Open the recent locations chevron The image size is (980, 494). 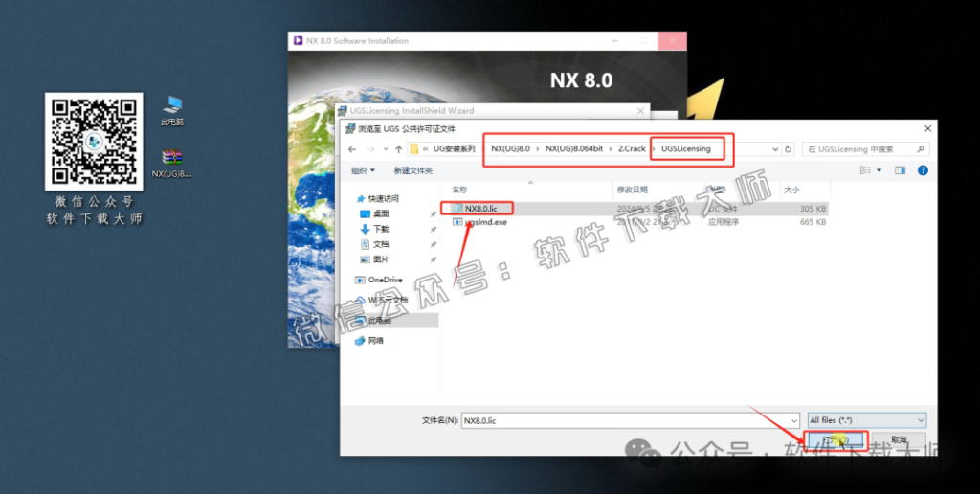[385, 149]
